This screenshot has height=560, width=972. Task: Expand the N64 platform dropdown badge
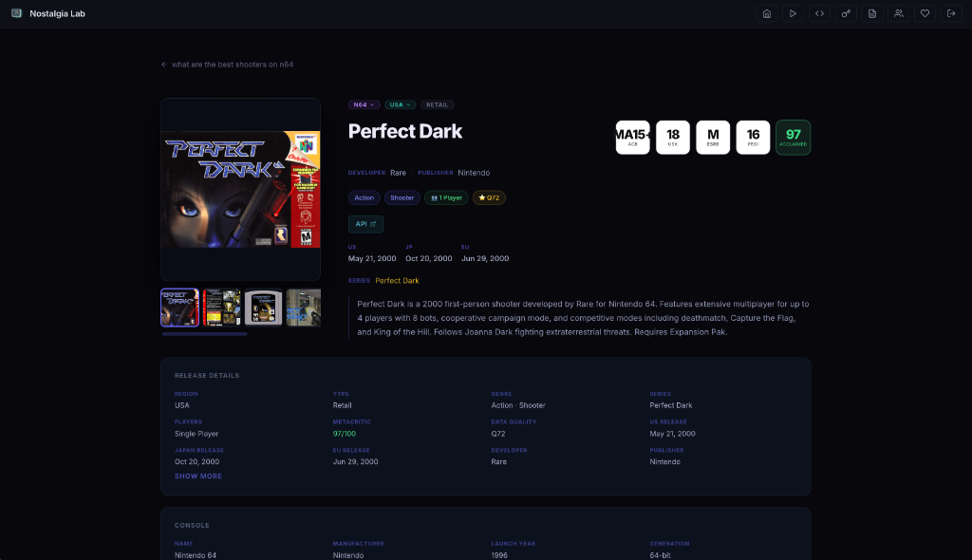[x=364, y=104]
